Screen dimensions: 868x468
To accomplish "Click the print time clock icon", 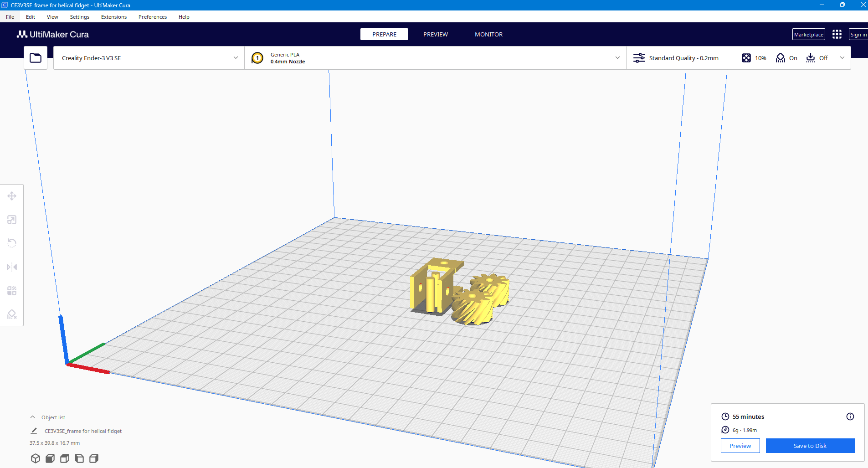I will point(725,417).
